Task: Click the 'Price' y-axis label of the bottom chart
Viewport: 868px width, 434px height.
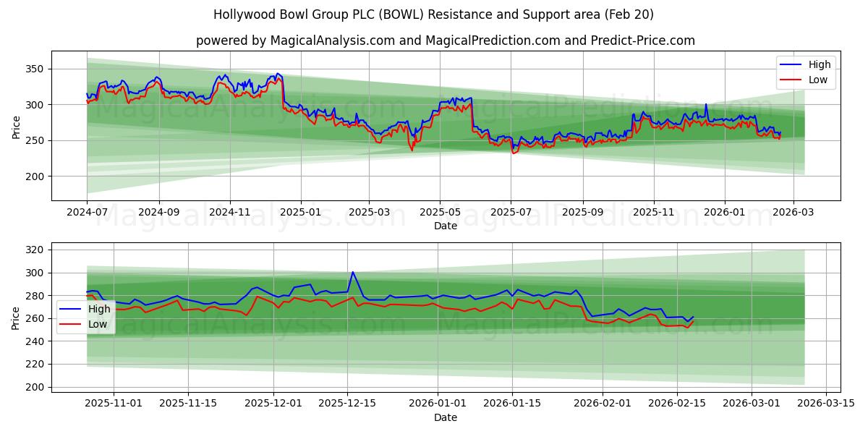Action: click(x=17, y=317)
